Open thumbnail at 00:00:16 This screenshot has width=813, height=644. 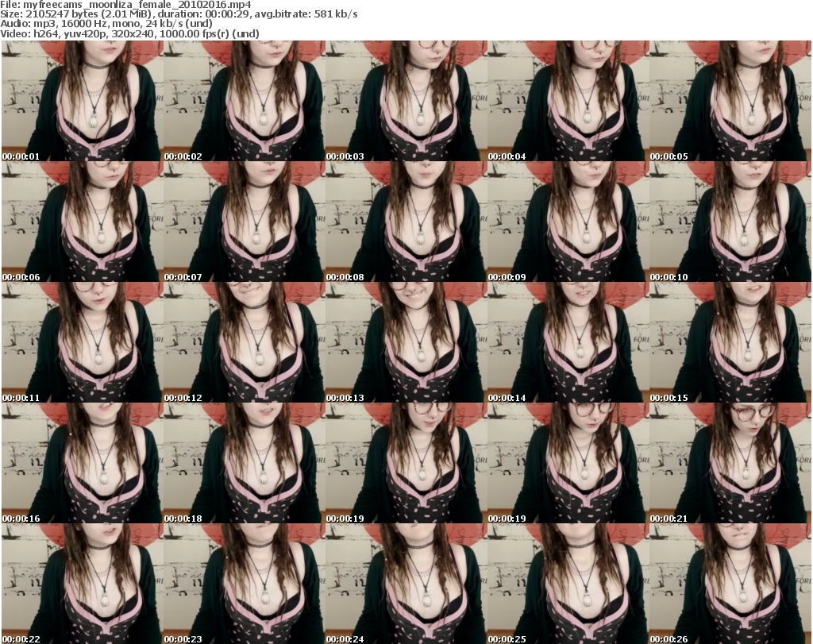pos(83,464)
